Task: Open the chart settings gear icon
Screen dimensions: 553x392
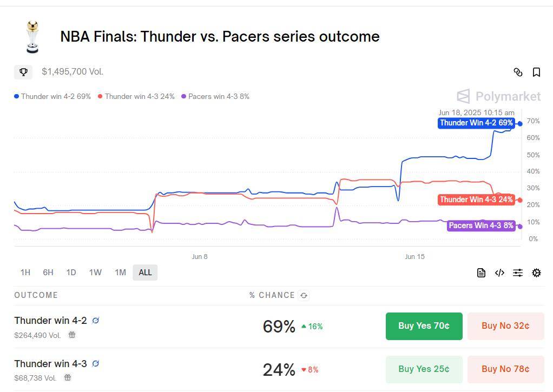Action: pos(536,273)
